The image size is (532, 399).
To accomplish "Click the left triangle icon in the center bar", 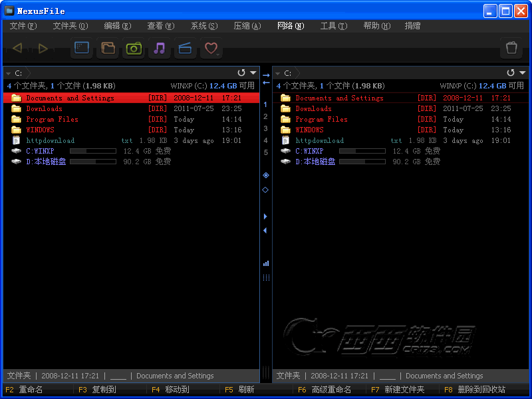I will 265,230.
